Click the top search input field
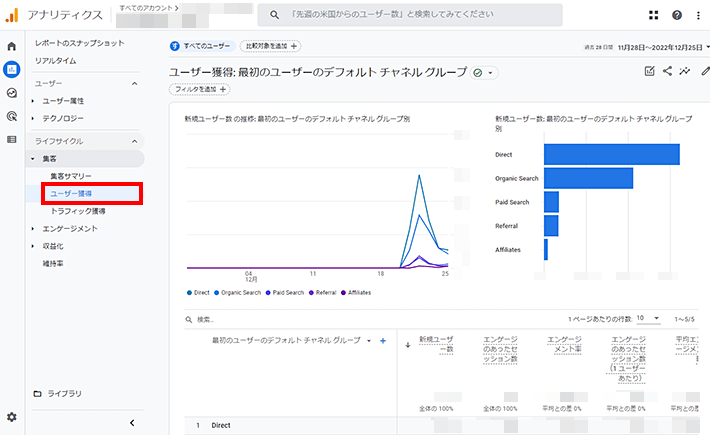The width and height of the screenshot is (710, 435). 410,15
